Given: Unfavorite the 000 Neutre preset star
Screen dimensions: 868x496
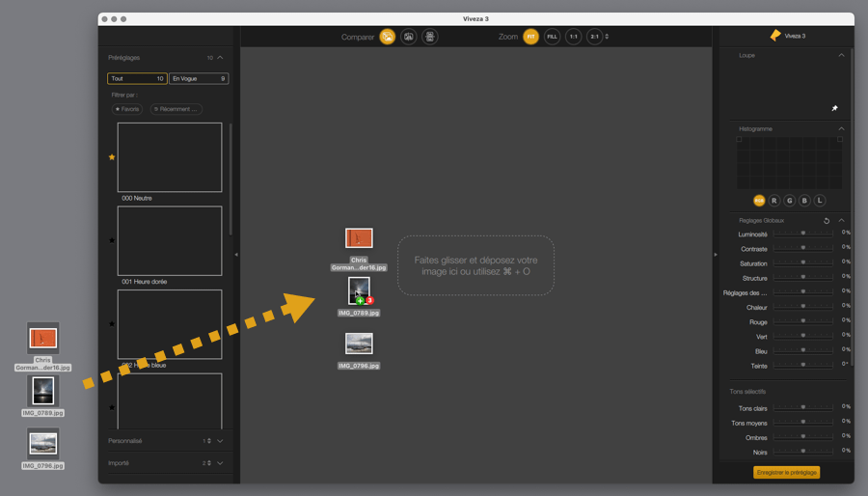Looking at the screenshot, I should tap(112, 157).
